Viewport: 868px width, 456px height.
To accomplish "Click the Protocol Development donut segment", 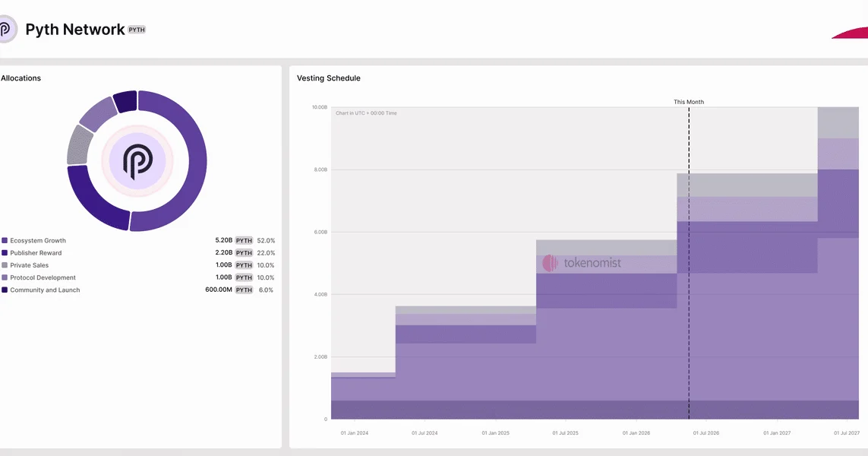I will click(x=97, y=113).
